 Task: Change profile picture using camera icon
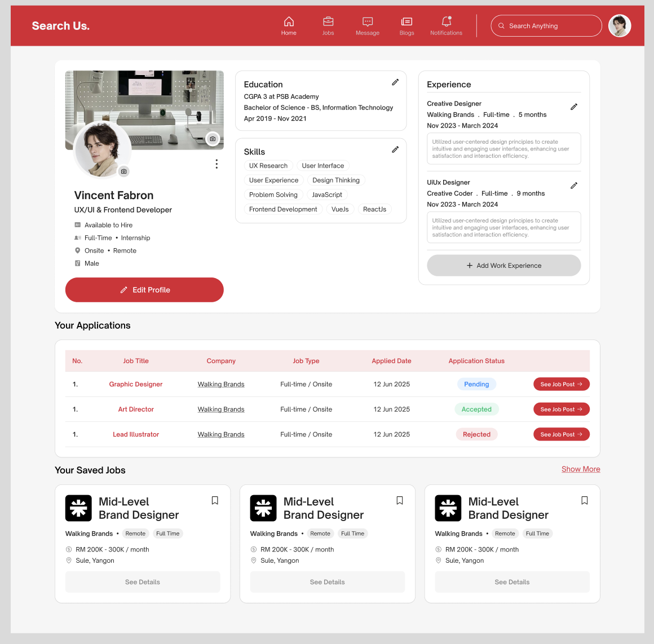click(124, 171)
